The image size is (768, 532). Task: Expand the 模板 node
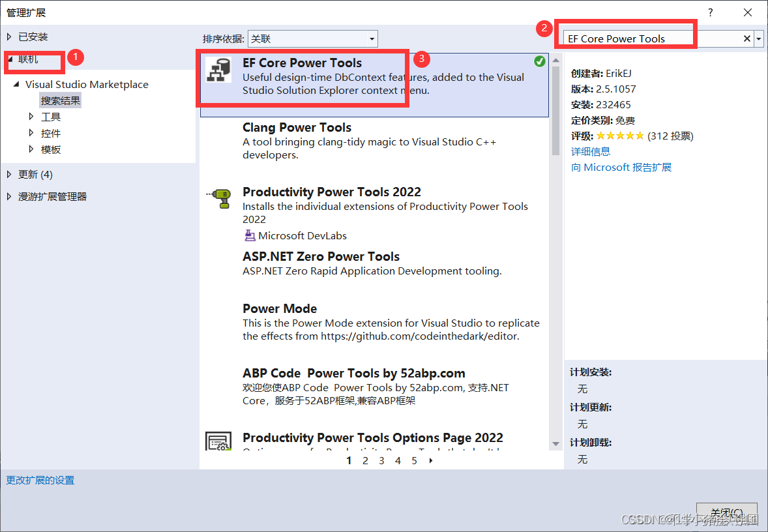coord(31,149)
